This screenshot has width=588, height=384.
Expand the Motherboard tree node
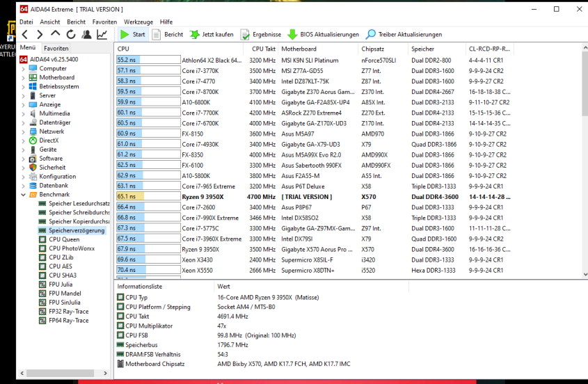tap(23, 78)
